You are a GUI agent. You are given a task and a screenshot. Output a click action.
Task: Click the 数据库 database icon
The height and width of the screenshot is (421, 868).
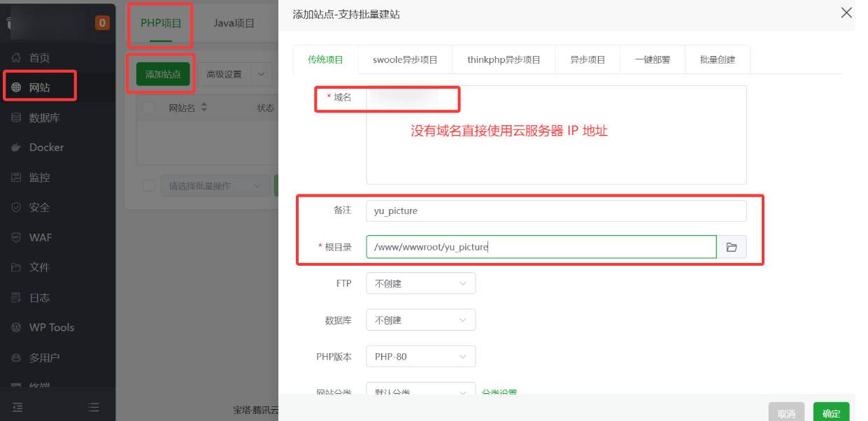coord(16,118)
